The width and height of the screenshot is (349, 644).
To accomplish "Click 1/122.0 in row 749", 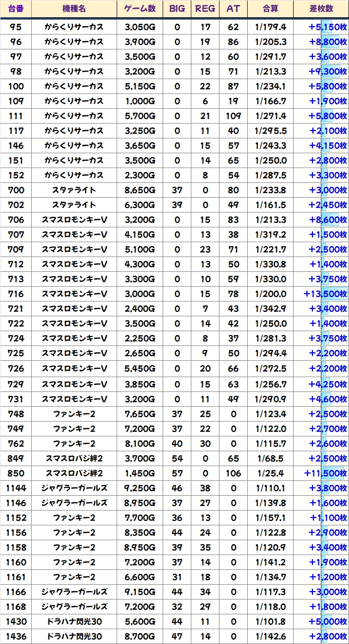I will [x=270, y=429].
